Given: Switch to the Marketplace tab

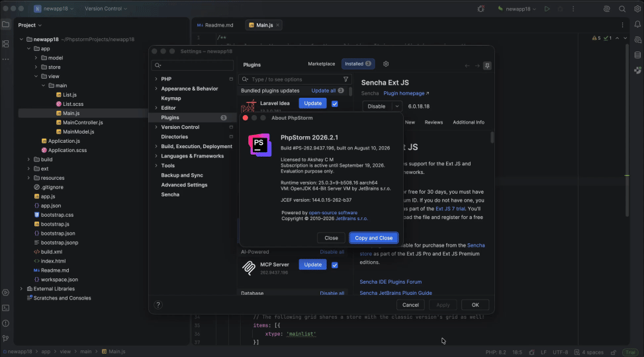Looking at the screenshot, I should tap(321, 63).
